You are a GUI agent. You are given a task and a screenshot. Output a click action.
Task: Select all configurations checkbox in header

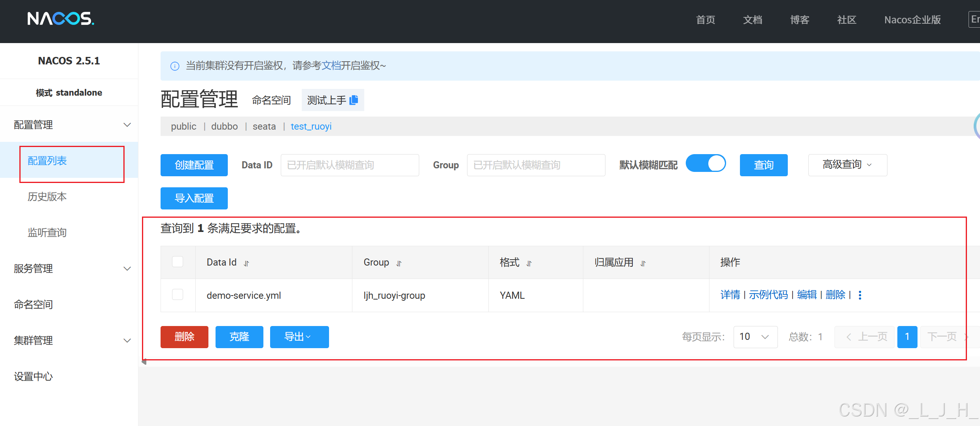pyautogui.click(x=178, y=262)
